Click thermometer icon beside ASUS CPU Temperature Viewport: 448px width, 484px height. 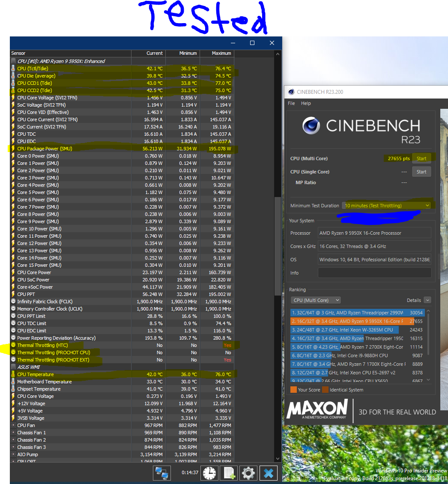[13, 374]
